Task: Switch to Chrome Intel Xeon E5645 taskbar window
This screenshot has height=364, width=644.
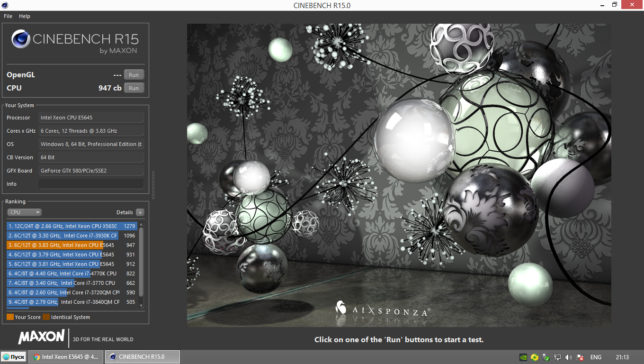Action: click(x=66, y=357)
